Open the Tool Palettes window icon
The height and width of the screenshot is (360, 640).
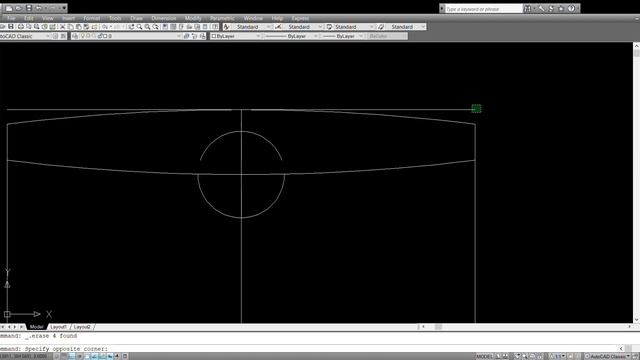click(181, 27)
